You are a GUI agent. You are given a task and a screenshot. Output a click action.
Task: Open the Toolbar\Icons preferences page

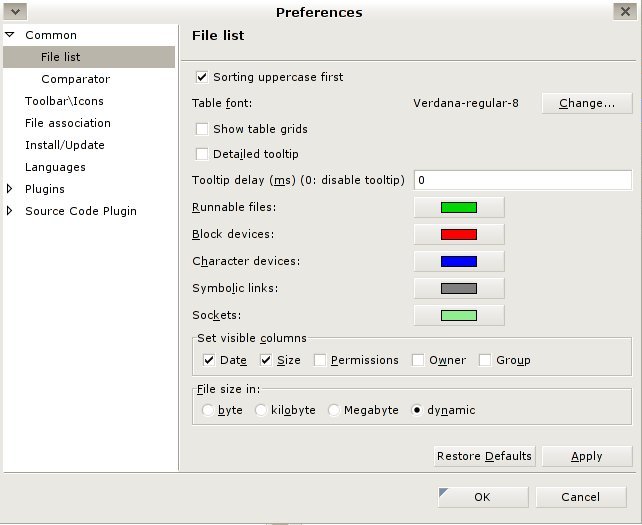pyautogui.click(x=64, y=101)
